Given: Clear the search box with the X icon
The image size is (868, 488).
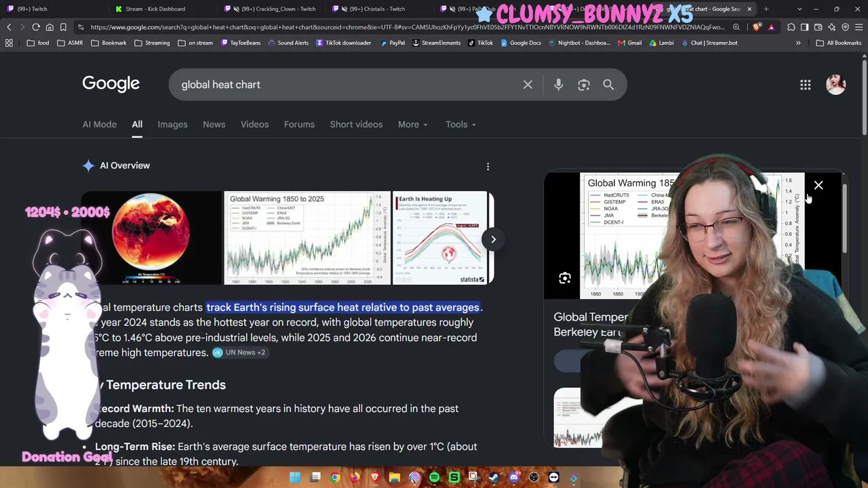Looking at the screenshot, I should 528,85.
